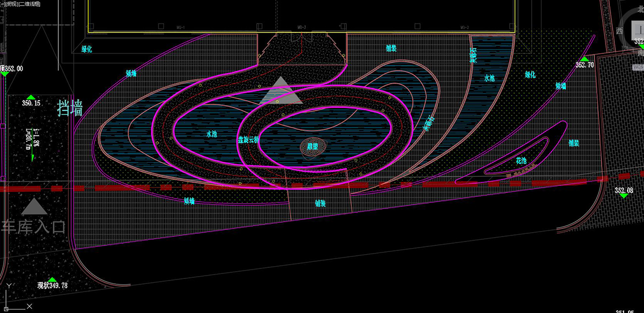Select the 水池 label beside 盘旋云桥
Viewport: 644px width, 313px height.
pos(211,134)
